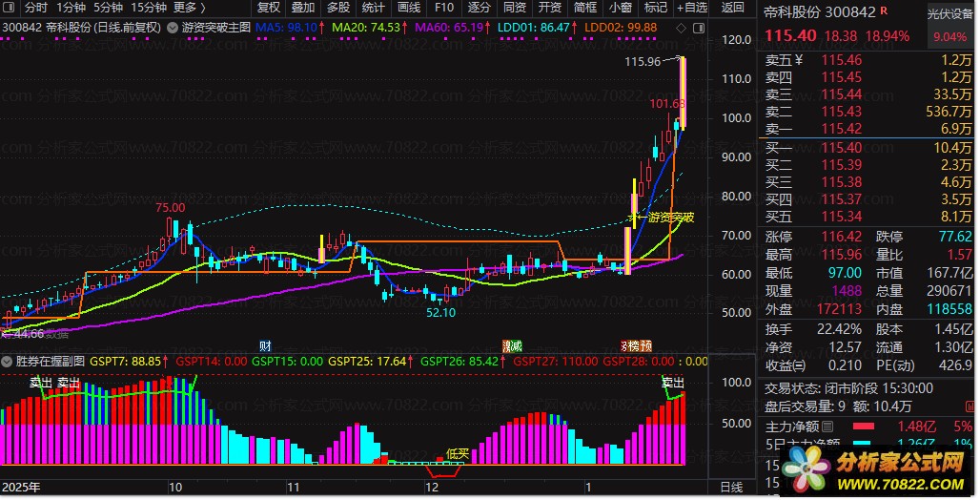Switch to the 分时 intraday view
This screenshot has height=500, width=980.
[x=36, y=8]
